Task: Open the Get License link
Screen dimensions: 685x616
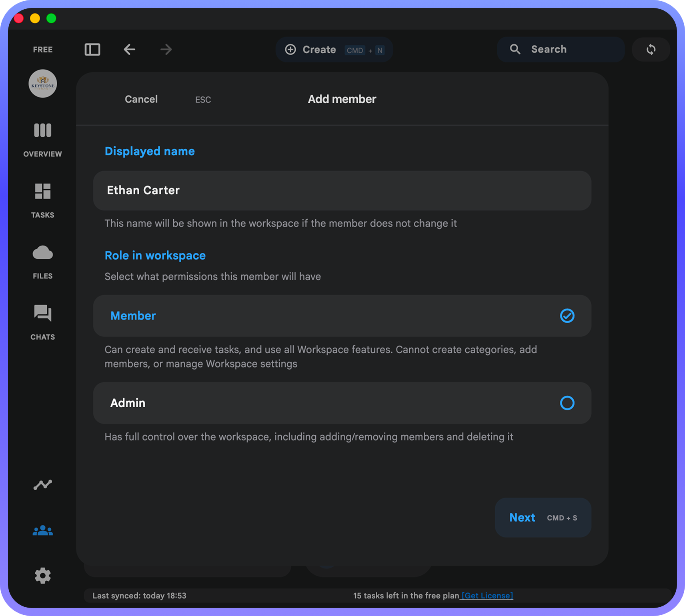Action: point(487,596)
